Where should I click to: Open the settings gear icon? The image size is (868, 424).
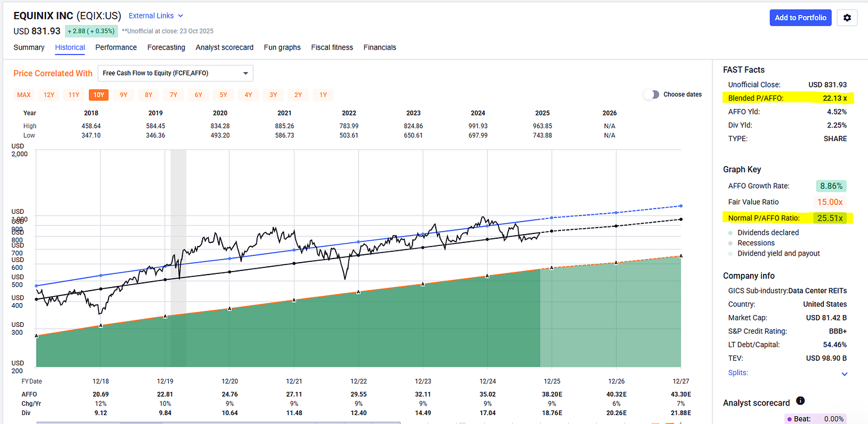click(x=847, y=18)
